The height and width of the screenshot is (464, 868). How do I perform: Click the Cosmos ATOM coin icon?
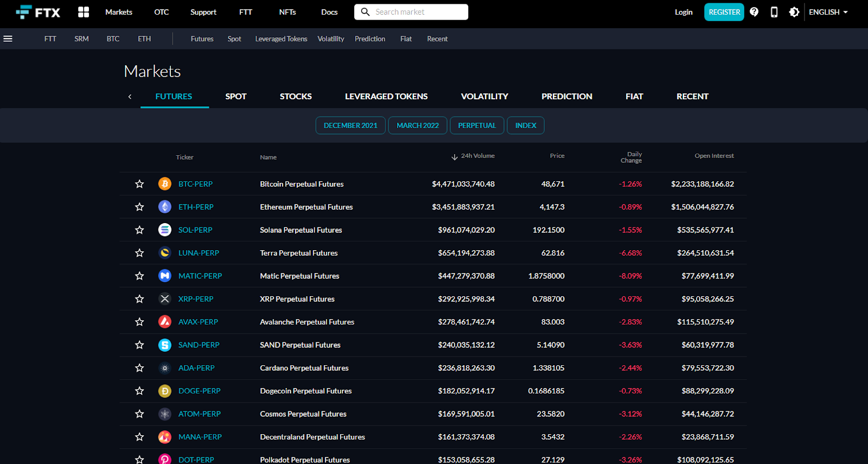click(x=165, y=414)
